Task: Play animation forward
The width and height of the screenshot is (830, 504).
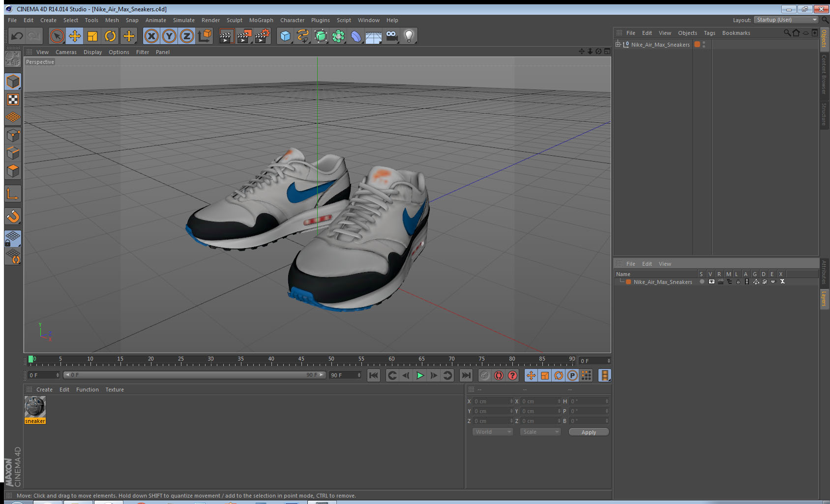Action: click(x=420, y=375)
